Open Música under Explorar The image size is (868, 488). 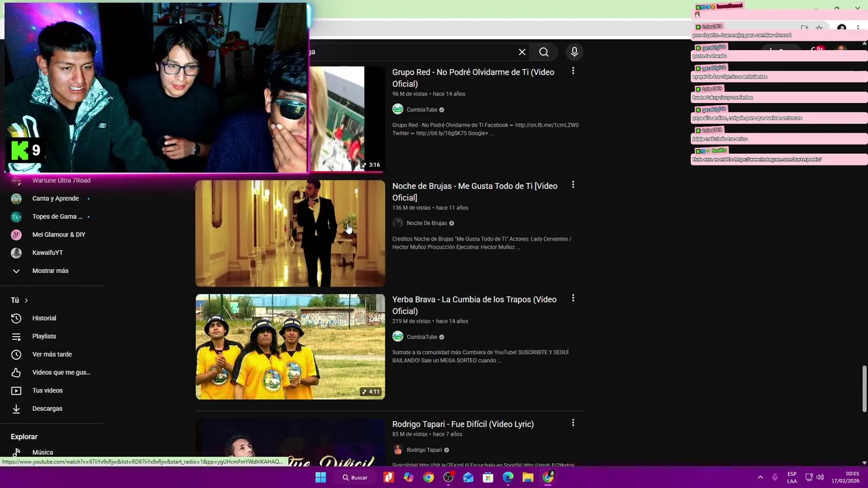click(x=42, y=452)
